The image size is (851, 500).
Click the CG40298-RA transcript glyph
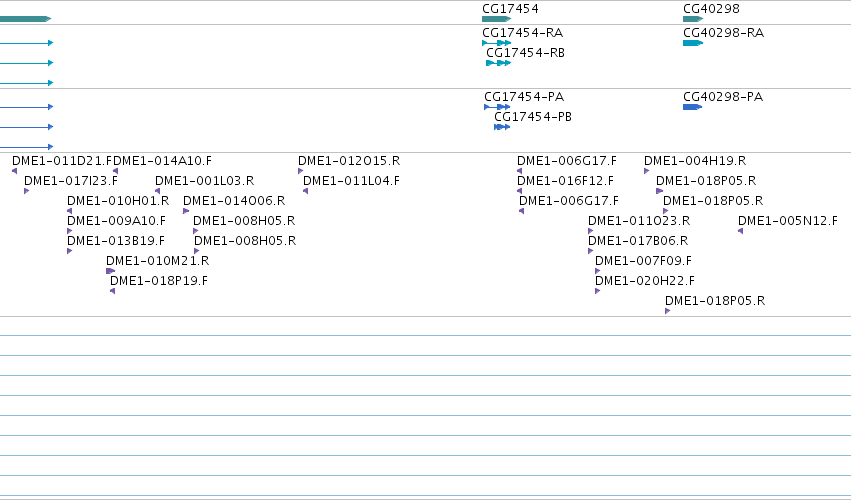click(x=693, y=43)
